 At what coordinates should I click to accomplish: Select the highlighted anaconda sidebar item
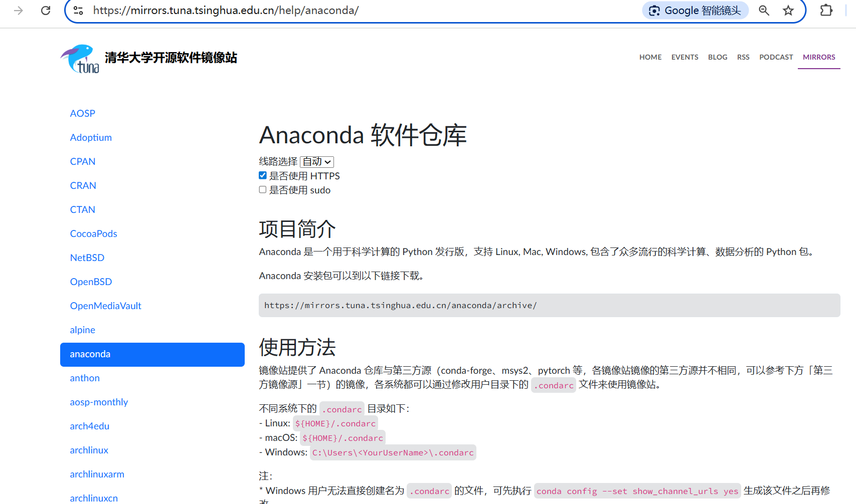coord(152,354)
